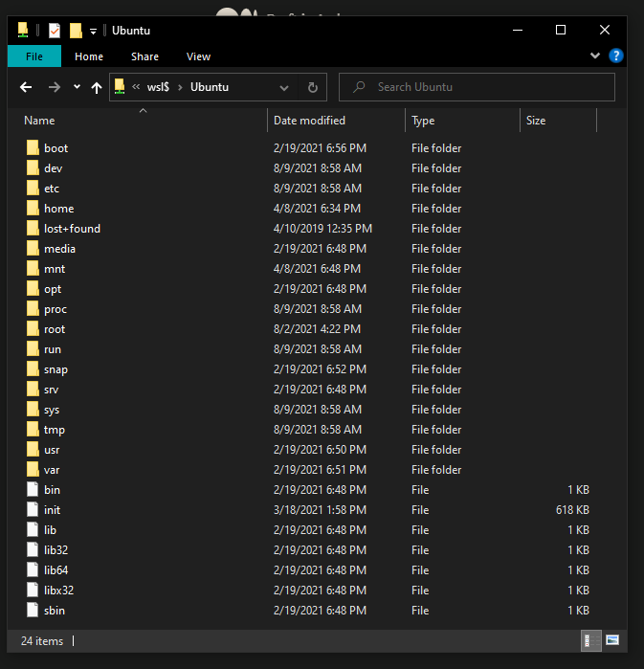Viewport: 644px width, 669px height.
Task: Select the bin file icon
Action: [x=33, y=489]
